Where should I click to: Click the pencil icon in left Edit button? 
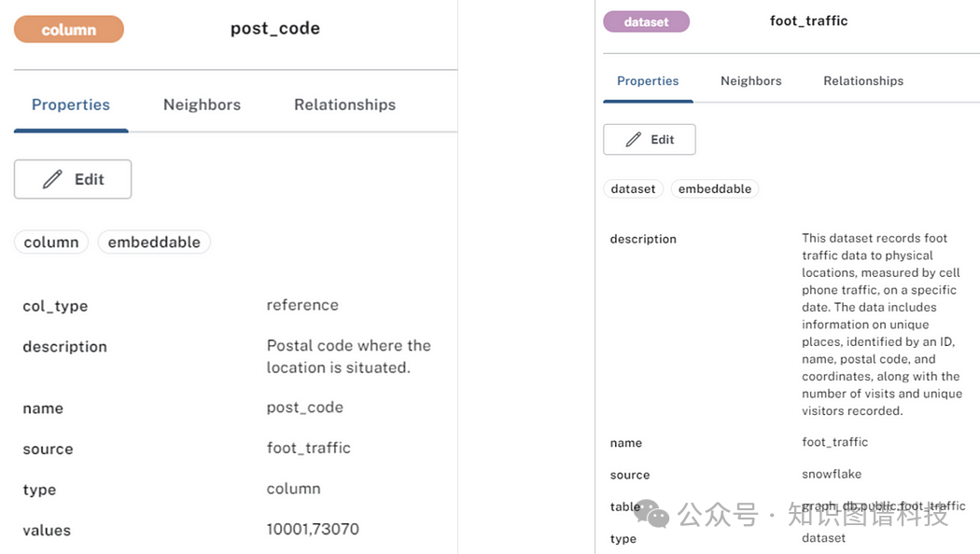pyautogui.click(x=52, y=179)
